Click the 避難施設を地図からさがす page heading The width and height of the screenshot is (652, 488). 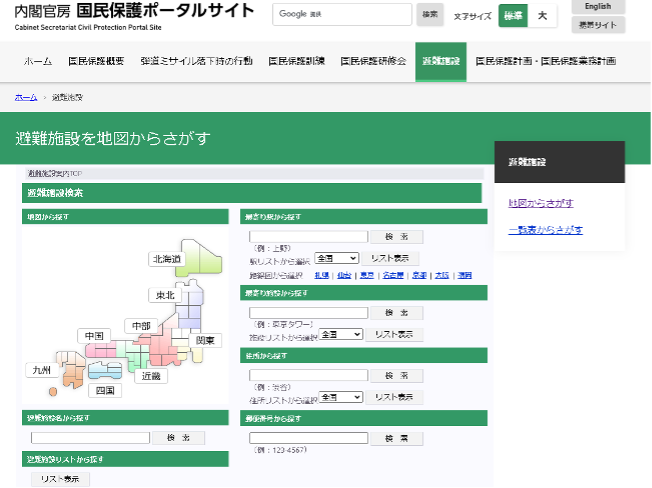click(x=113, y=138)
